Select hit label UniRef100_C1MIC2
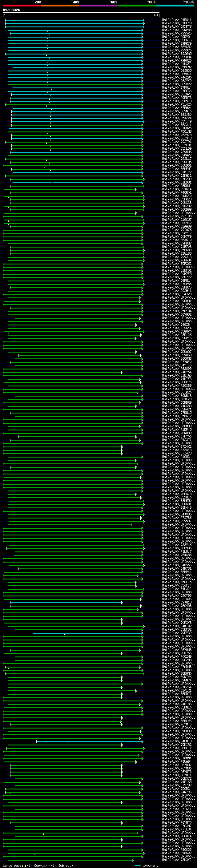Screen dimensions: 197x868 pyautogui.click(x=177, y=172)
